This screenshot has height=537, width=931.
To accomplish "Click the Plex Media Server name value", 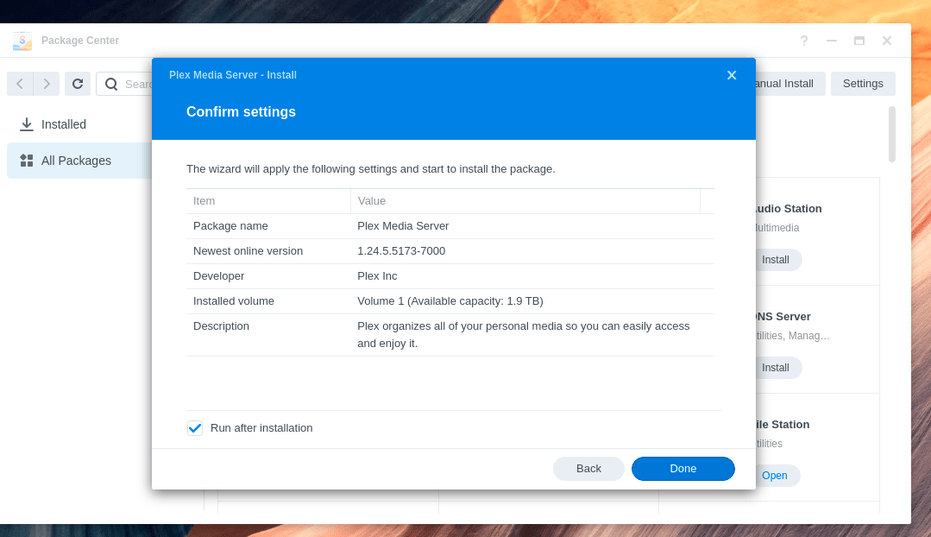I will (x=403, y=226).
